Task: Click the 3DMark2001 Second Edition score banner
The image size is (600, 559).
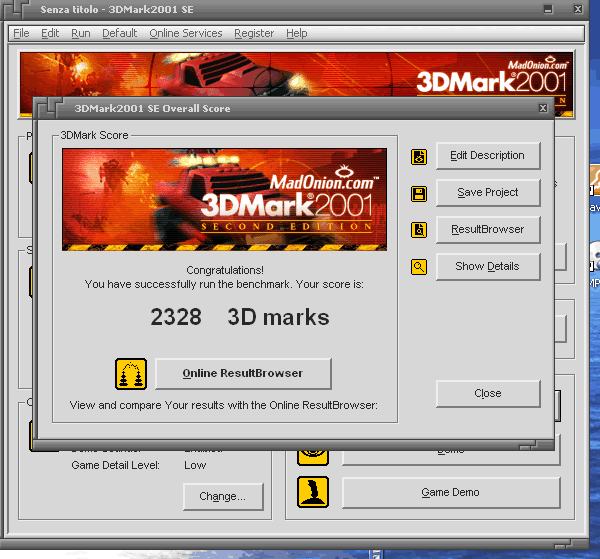Action: (x=225, y=200)
